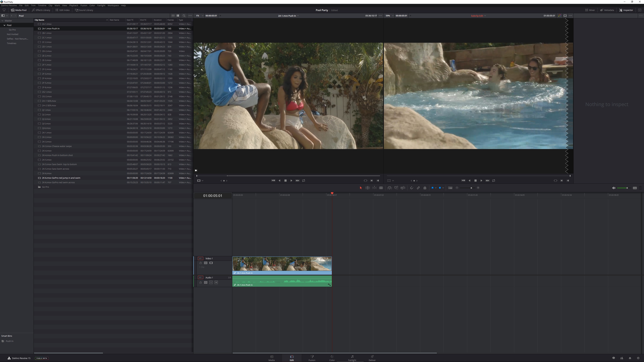
Task: Click the timeline zoom out minus button
Action: point(457,188)
